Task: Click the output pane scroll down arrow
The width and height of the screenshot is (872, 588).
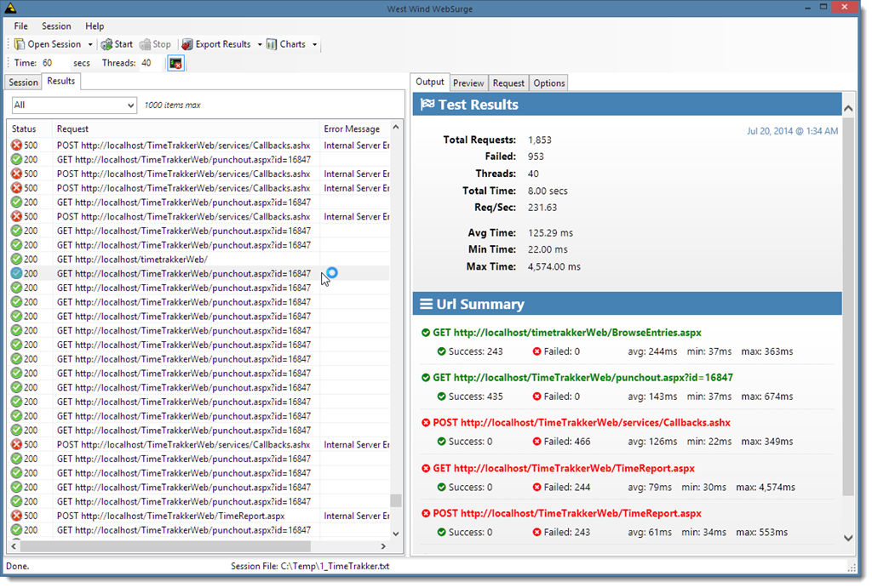Action: point(848,538)
